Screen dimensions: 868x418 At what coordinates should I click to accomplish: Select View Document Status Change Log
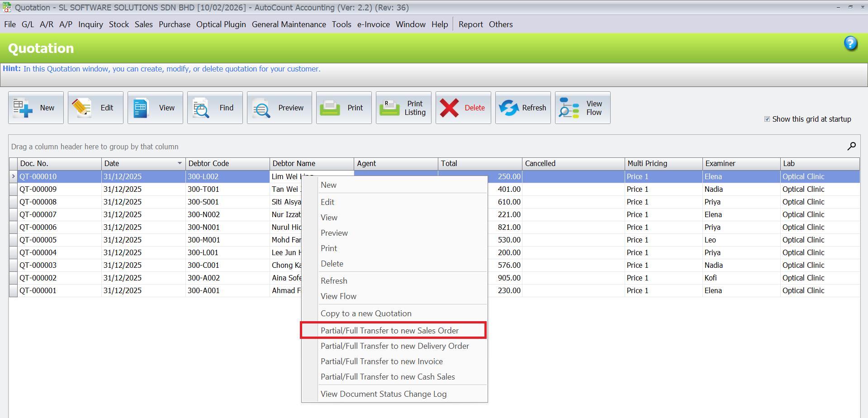pyautogui.click(x=384, y=394)
